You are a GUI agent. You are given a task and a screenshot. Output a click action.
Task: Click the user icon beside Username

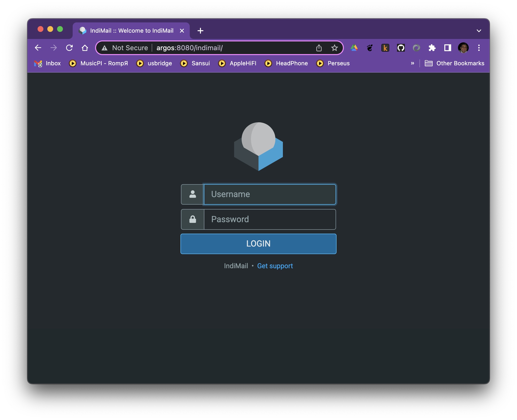[193, 194]
